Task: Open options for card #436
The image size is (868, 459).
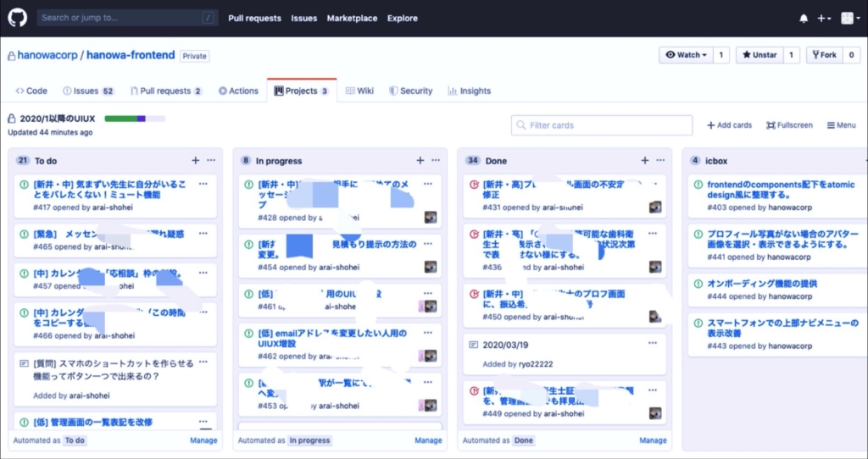Action: (x=653, y=234)
